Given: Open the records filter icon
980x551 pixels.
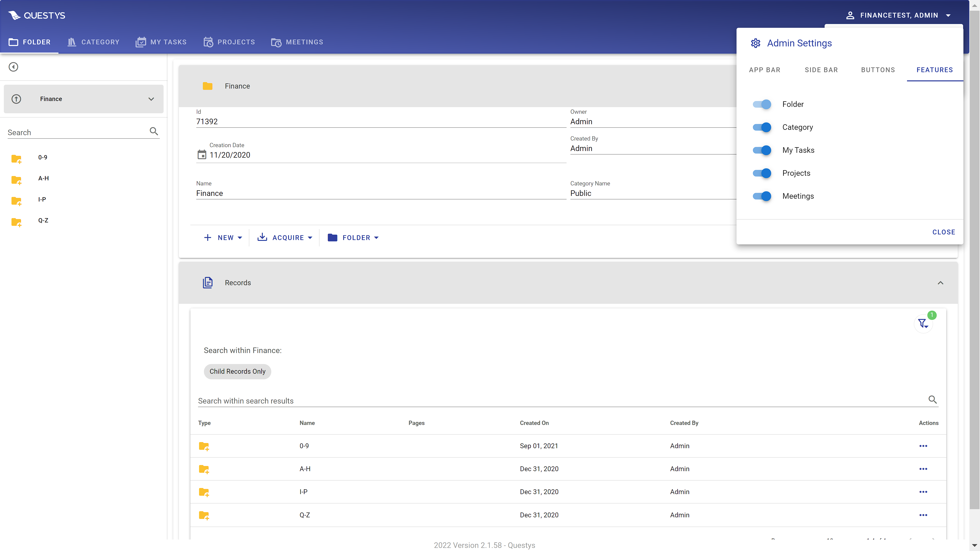Looking at the screenshot, I should click(x=923, y=324).
